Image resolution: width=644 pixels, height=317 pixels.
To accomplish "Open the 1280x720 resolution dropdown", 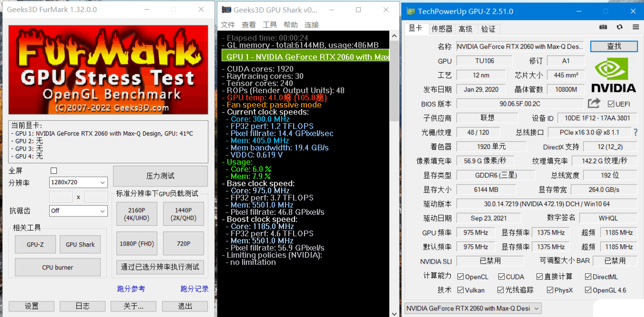I will (78, 182).
